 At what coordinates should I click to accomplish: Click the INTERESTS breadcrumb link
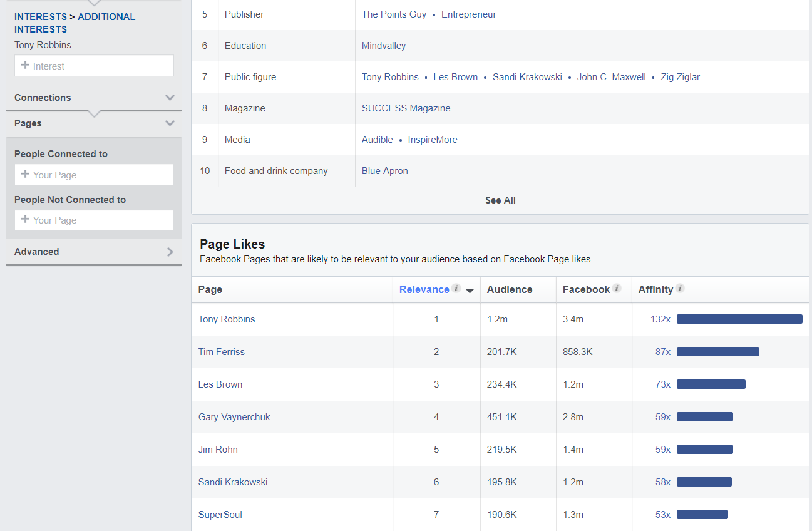click(x=41, y=17)
